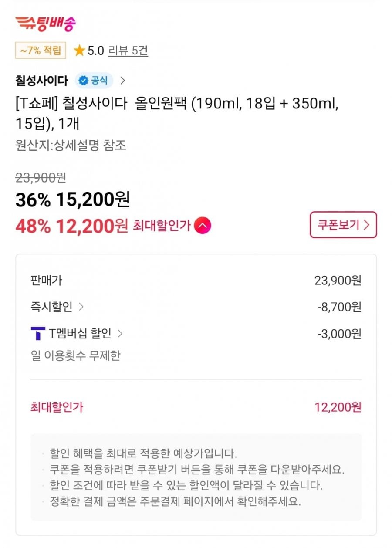392x548 pixels.
Task: Collapse the 최대할인가 red circle arrow
Action: point(203,226)
